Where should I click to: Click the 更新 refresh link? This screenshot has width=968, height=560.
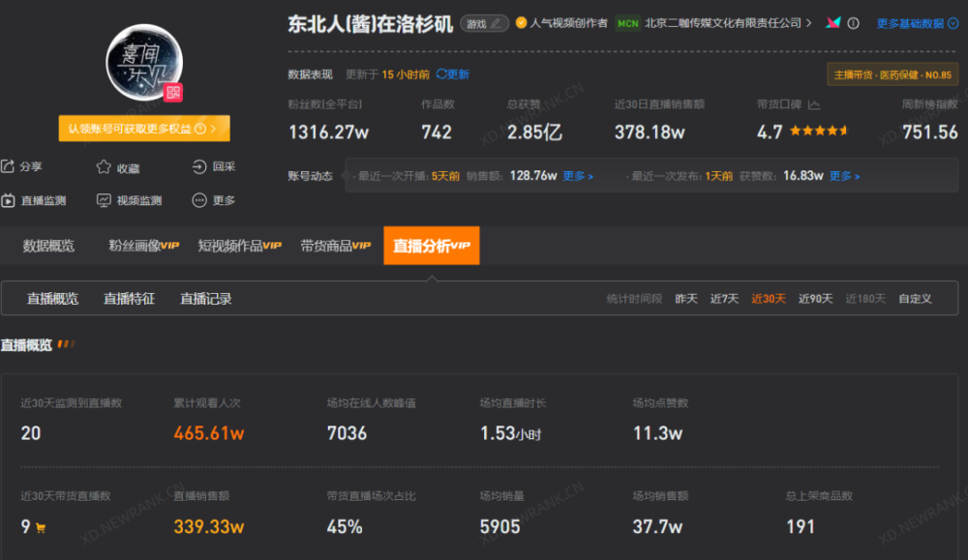click(x=452, y=74)
